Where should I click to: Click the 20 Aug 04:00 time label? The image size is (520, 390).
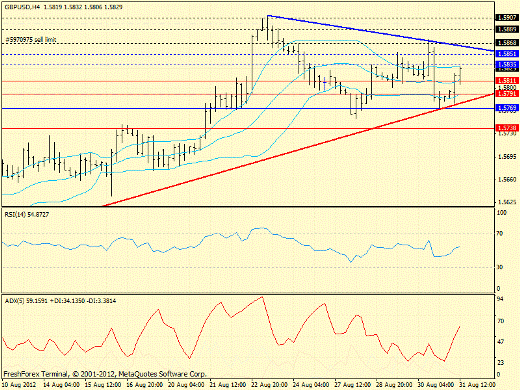point(186,385)
